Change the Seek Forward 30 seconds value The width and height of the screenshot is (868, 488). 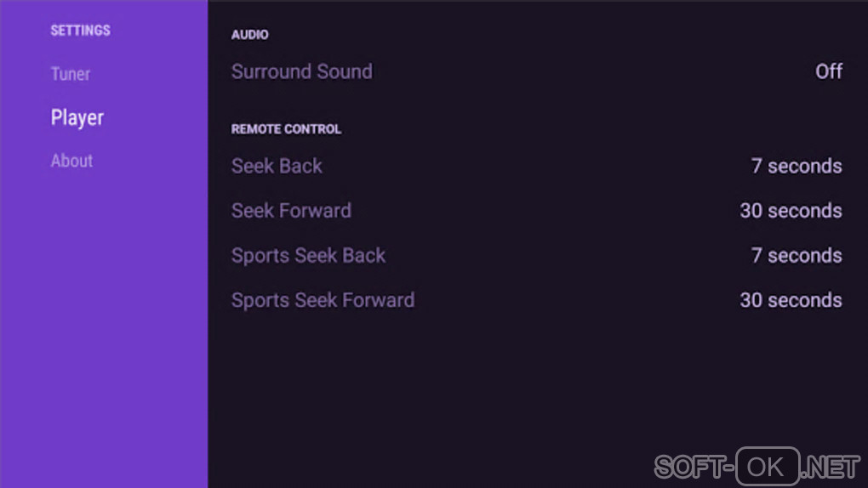tap(791, 211)
